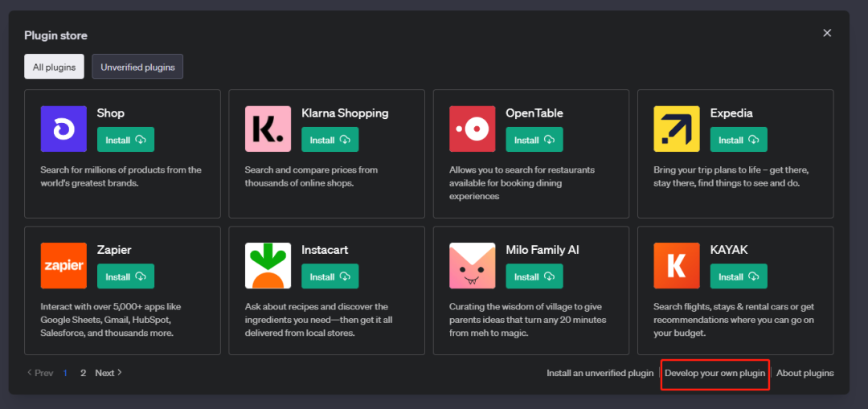This screenshot has width=868, height=409.
Task: Switch to the All plugins tab
Action: pos(55,67)
